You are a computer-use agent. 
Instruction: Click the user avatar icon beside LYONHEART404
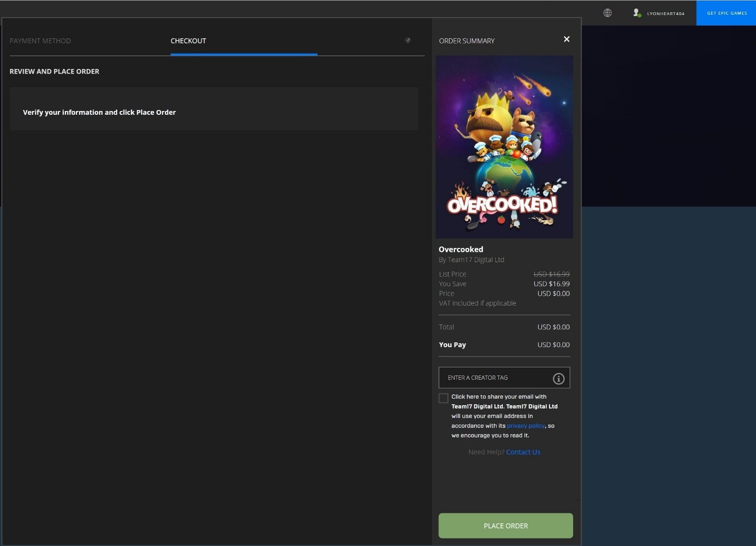click(x=637, y=13)
